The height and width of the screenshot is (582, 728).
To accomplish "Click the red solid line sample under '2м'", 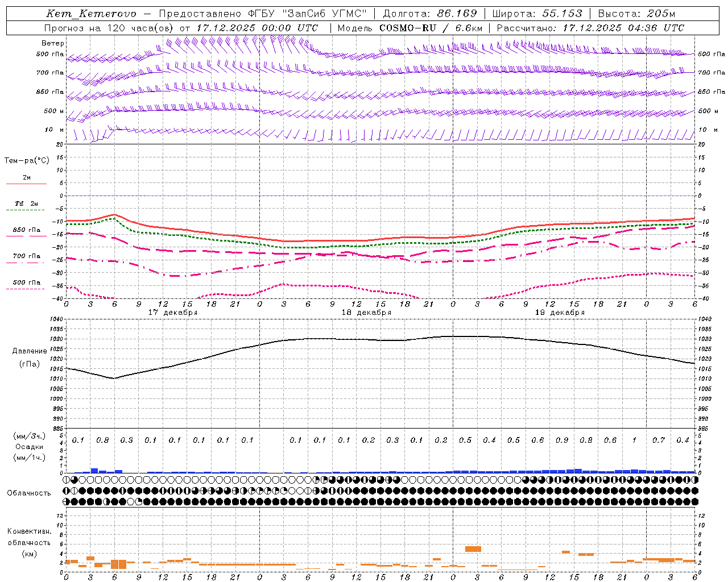I will [x=26, y=184].
